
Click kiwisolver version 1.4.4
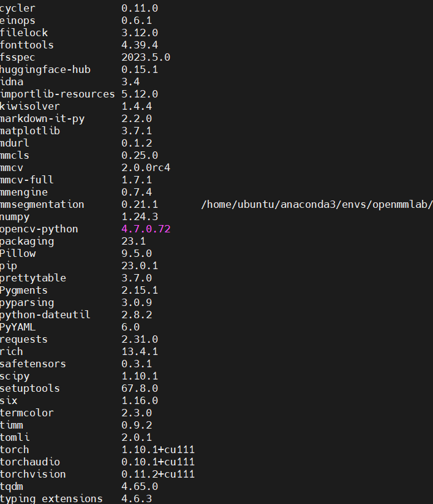(x=137, y=107)
